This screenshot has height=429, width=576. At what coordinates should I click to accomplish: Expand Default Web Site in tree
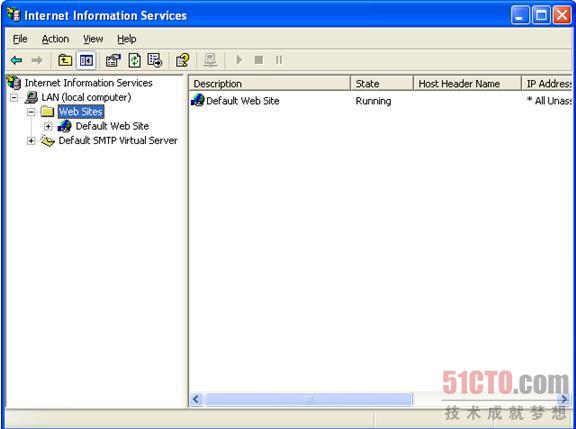[x=48, y=126]
